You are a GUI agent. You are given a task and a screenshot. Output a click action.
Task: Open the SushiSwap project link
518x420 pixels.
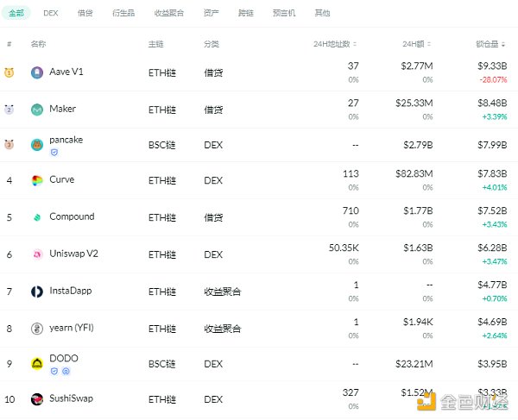pyautogui.click(x=71, y=398)
